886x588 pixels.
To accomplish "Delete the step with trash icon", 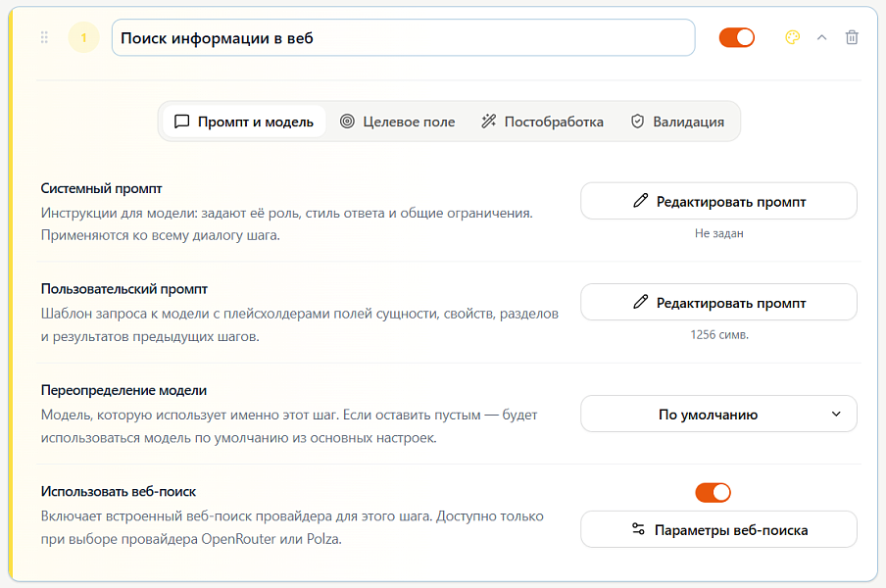I will [852, 37].
